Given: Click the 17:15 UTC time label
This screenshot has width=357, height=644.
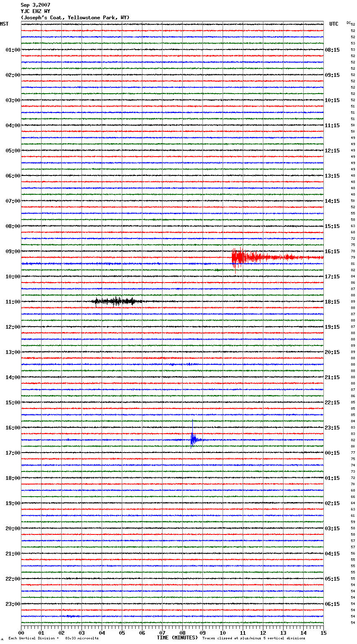Looking at the screenshot, I should click(332, 277).
